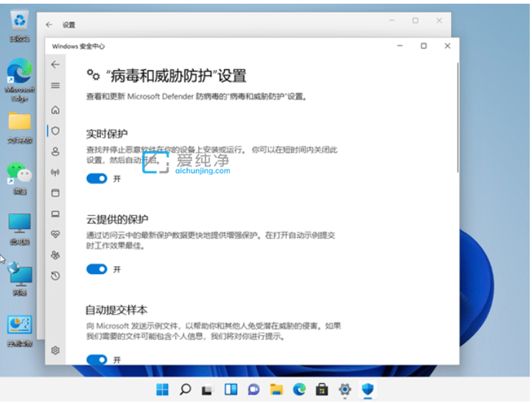
Task: Switch to Settings app on taskbar
Action: [x=345, y=390]
